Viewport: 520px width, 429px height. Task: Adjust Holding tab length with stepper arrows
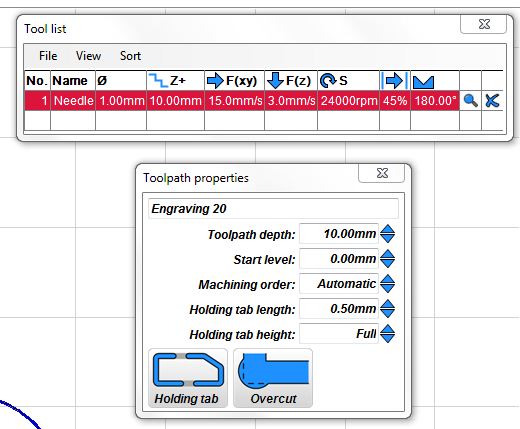[x=387, y=309]
